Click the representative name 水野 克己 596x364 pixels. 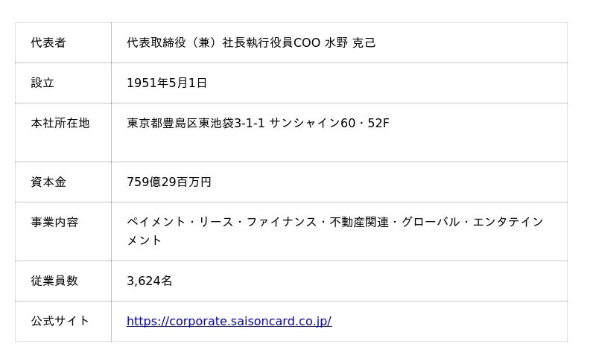coord(350,42)
